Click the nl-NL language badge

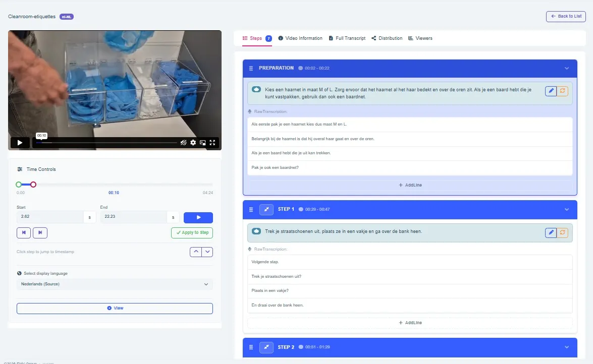67,17
